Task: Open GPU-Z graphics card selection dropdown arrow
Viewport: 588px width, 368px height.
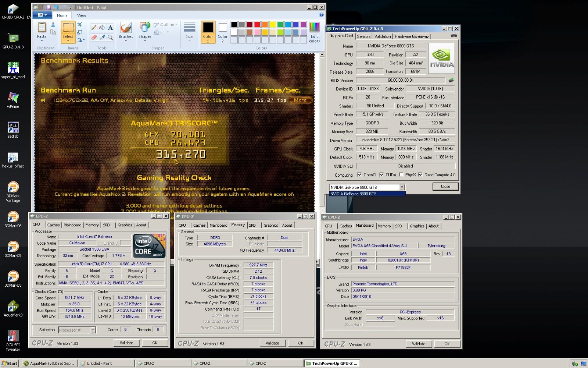Action: click(x=402, y=187)
